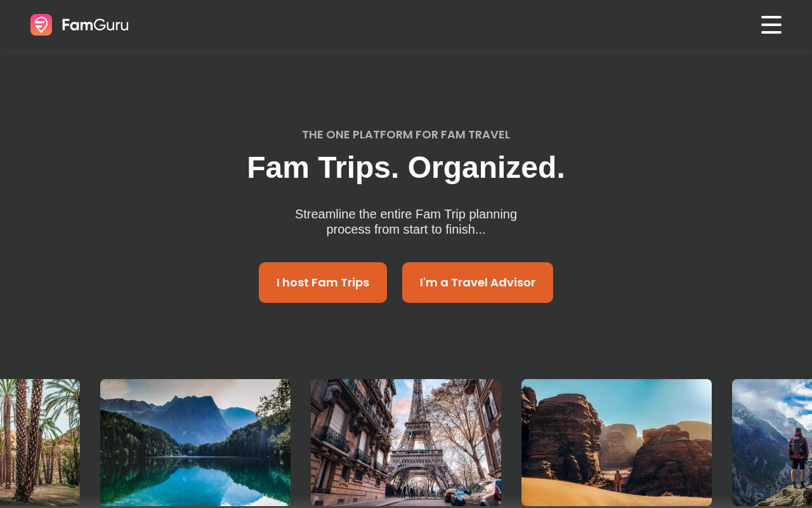The height and width of the screenshot is (508, 812).
Task: Open the desert rock formations photo
Action: 617,443
